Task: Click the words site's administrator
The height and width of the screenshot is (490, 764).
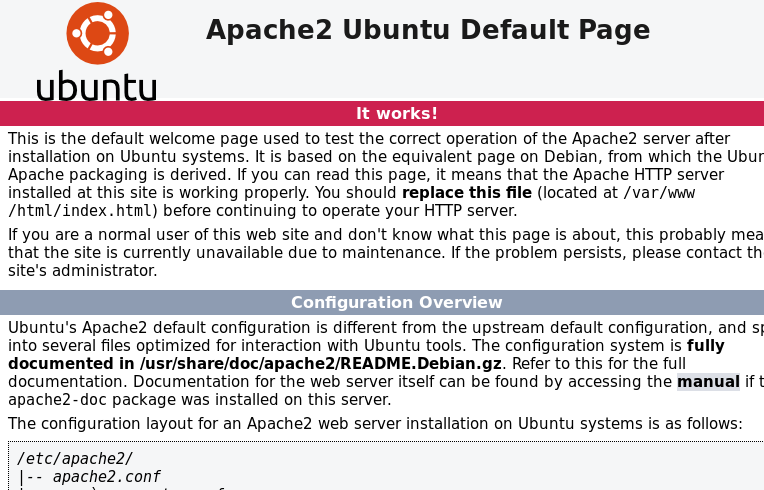Action: pyautogui.click(x=82, y=271)
